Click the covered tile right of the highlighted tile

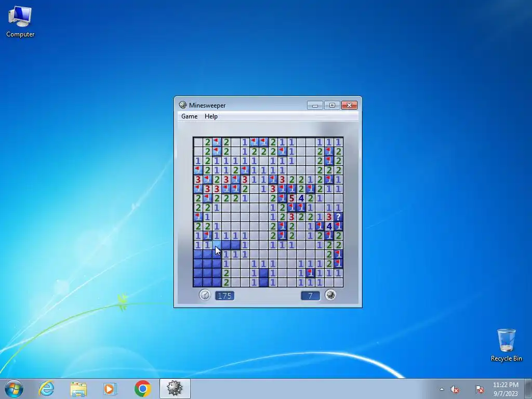pyautogui.click(x=227, y=245)
